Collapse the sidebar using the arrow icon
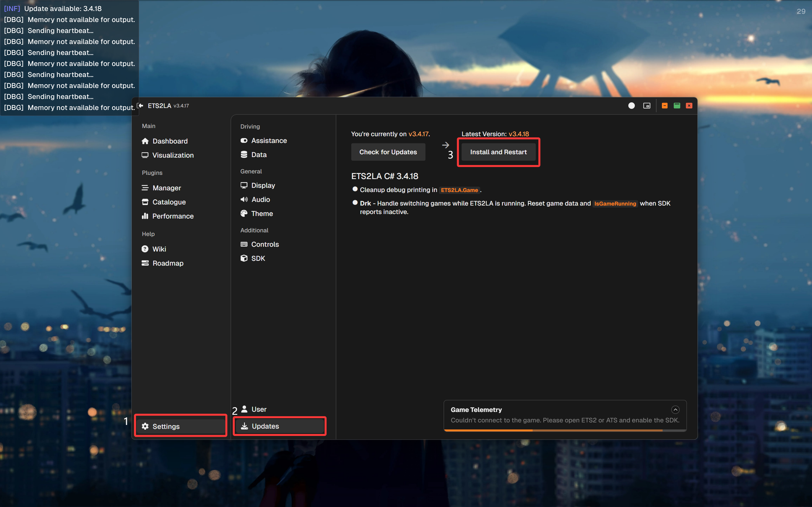Image resolution: width=812 pixels, height=507 pixels. (x=141, y=106)
